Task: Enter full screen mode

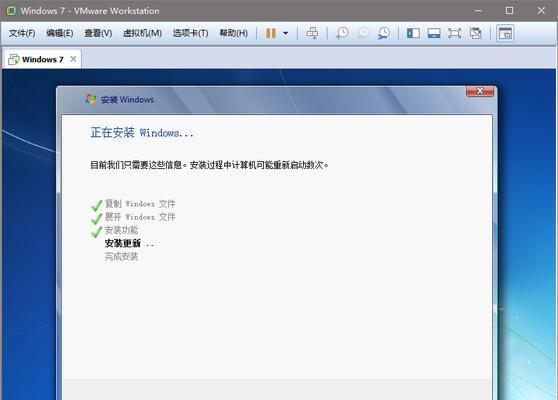Action: click(x=454, y=33)
